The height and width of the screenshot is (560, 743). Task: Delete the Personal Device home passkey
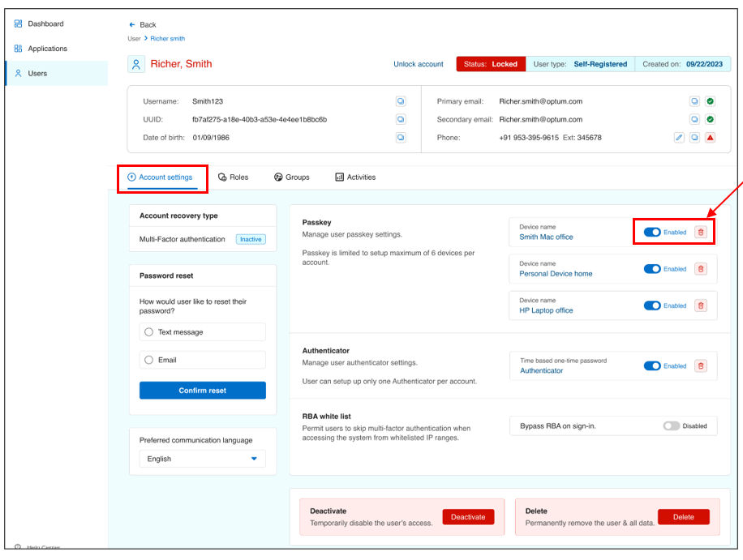[x=701, y=269]
